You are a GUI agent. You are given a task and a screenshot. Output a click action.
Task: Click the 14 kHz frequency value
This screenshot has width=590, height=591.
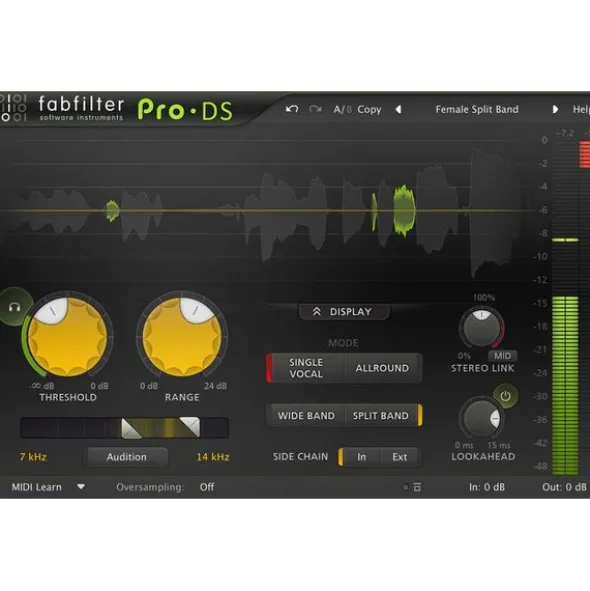coord(213,457)
